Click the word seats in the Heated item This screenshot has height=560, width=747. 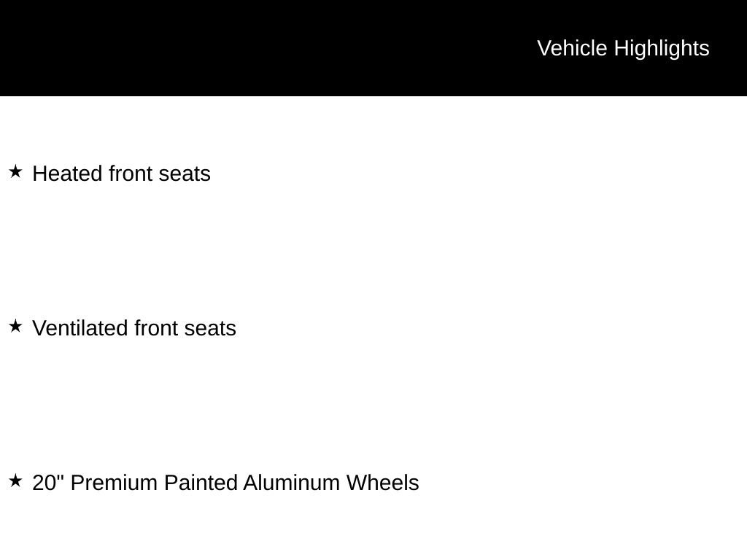(185, 174)
